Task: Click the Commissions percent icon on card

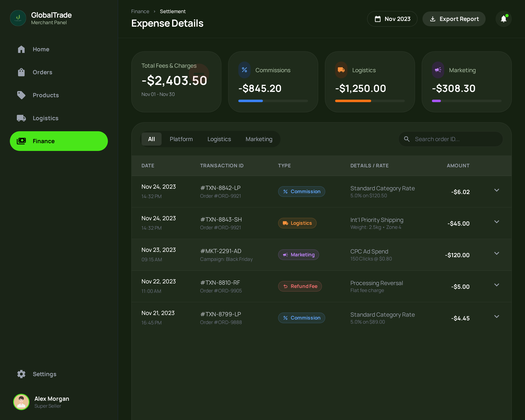Action: [244, 70]
